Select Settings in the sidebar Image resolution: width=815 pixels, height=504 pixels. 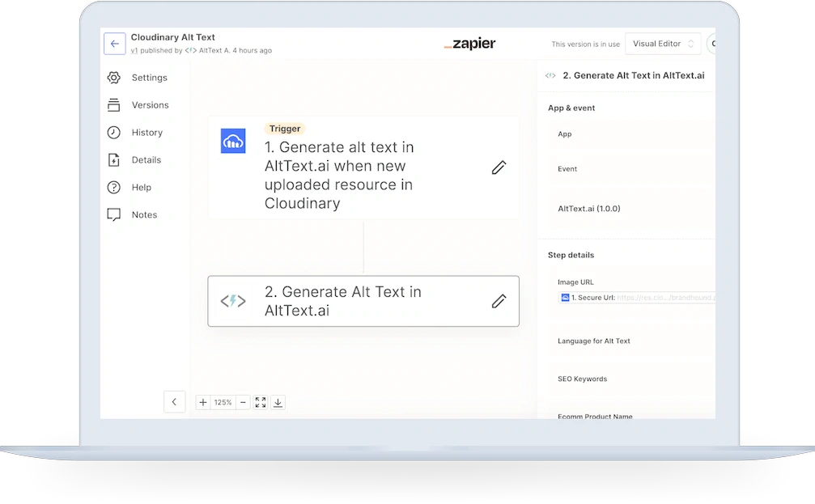pyautogui.click(x=149, y=78)
